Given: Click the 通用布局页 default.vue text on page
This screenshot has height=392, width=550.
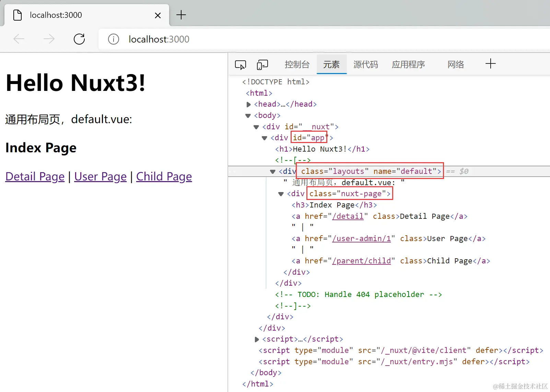Looking at the screenshot, I should pos(69,119).
